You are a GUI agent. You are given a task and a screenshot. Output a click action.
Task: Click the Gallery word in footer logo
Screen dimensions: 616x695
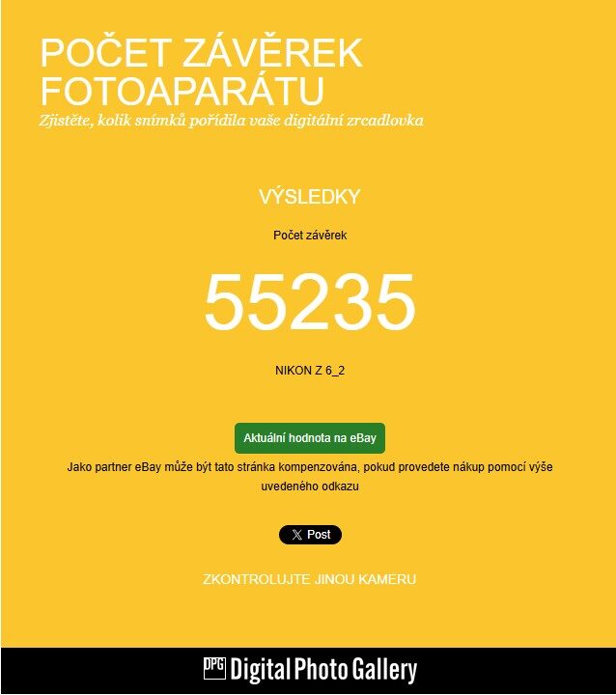(x=384, y=670)
